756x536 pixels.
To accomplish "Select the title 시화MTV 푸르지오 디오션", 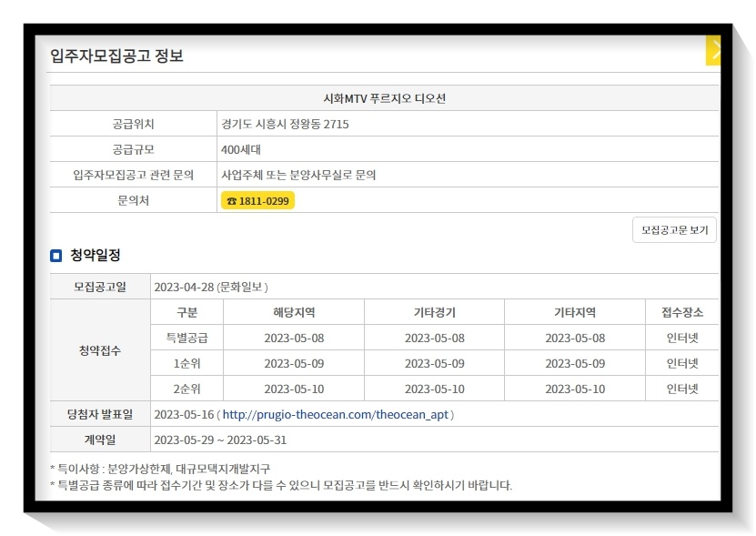I will pos(384,98).
